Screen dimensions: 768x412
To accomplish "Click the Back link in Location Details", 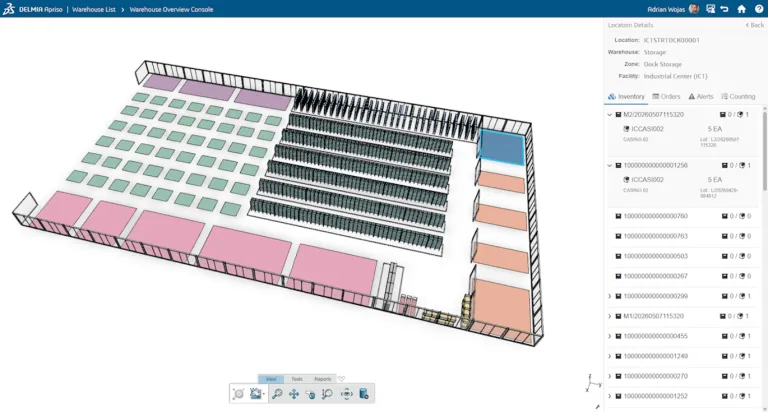I will (755, 25).
